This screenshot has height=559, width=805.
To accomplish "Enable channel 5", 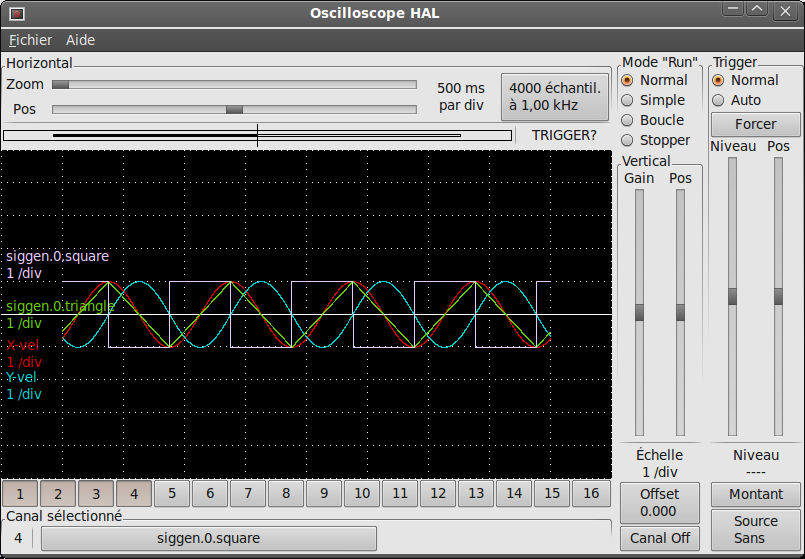I will tap(172, 494).
